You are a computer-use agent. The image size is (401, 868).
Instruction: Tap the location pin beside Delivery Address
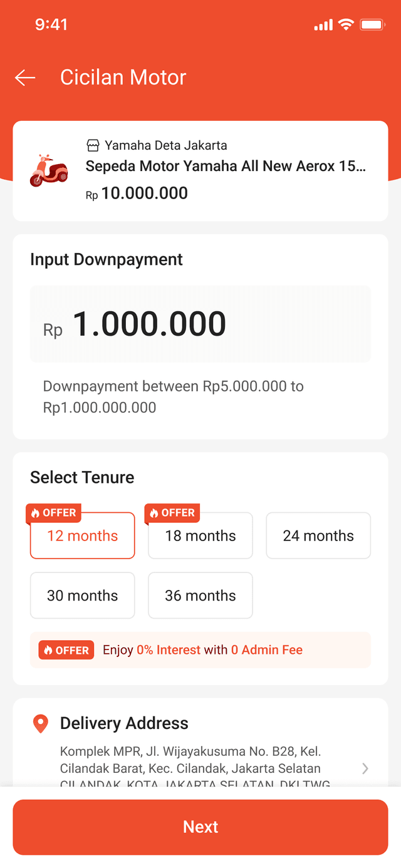point(40,723)
